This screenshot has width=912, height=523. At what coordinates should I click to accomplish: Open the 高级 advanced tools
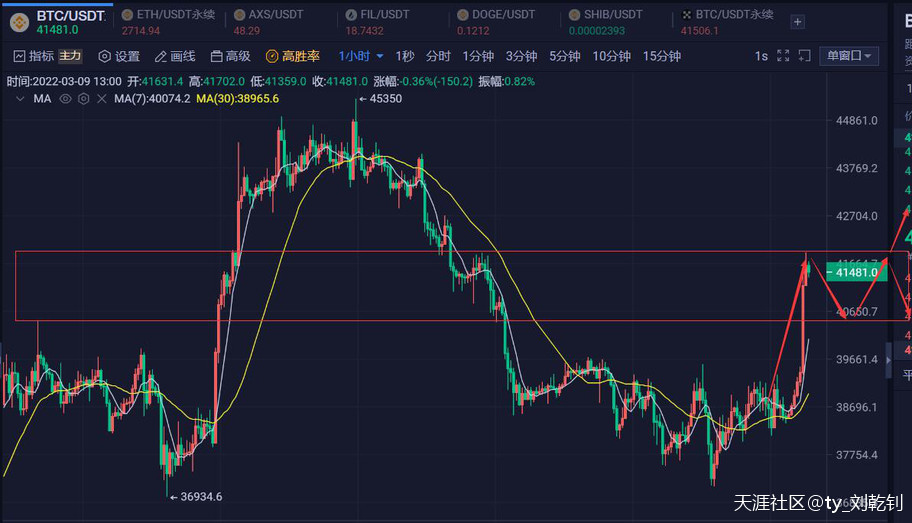pyautogui.click(x=230, y=56)
